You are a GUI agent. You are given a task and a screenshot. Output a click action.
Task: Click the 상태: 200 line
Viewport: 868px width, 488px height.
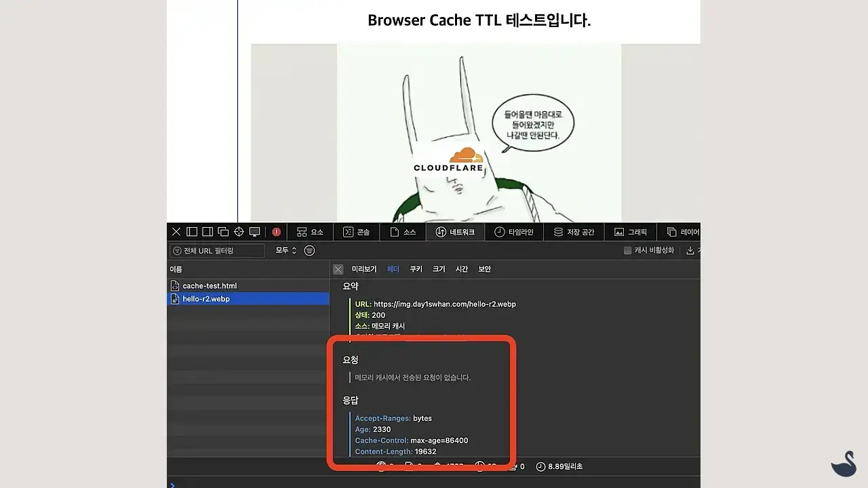coord(370,315)
